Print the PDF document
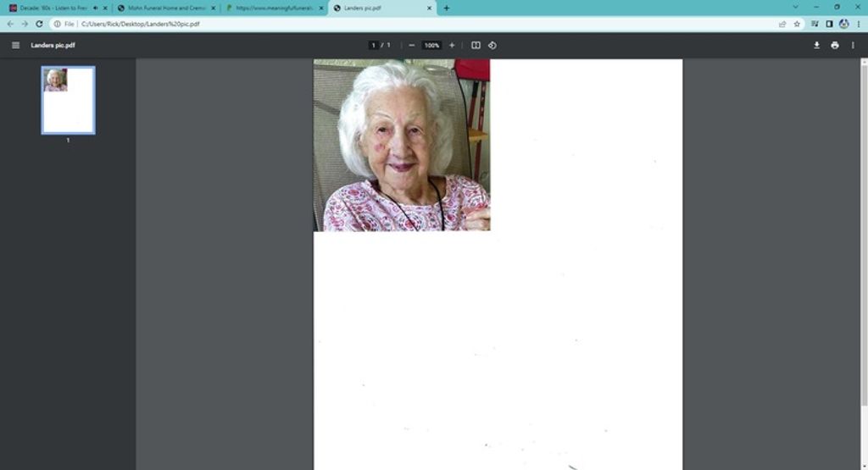Image resolution: width=868 pixels, height=470 pixels. click(x=835, y=46)
